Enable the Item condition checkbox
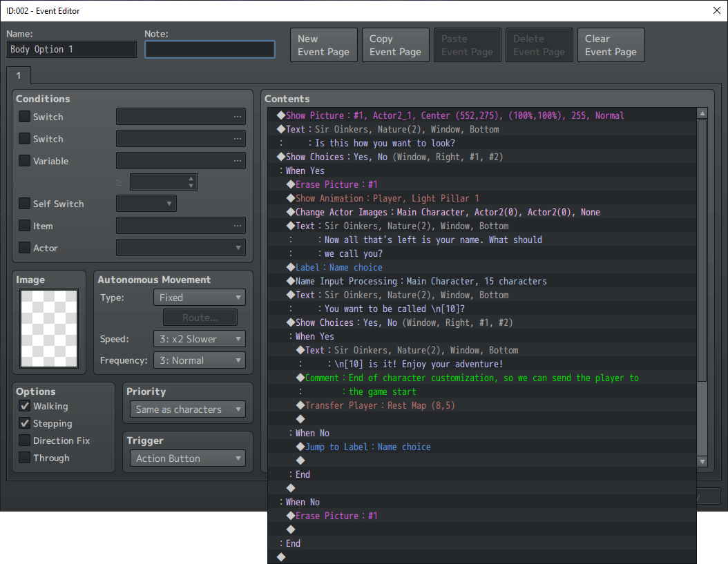 (x=25, y=226)
